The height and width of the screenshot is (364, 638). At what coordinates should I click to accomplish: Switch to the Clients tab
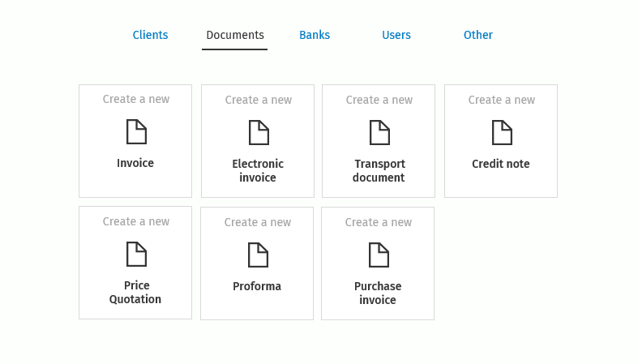click(x=150, y=35)
